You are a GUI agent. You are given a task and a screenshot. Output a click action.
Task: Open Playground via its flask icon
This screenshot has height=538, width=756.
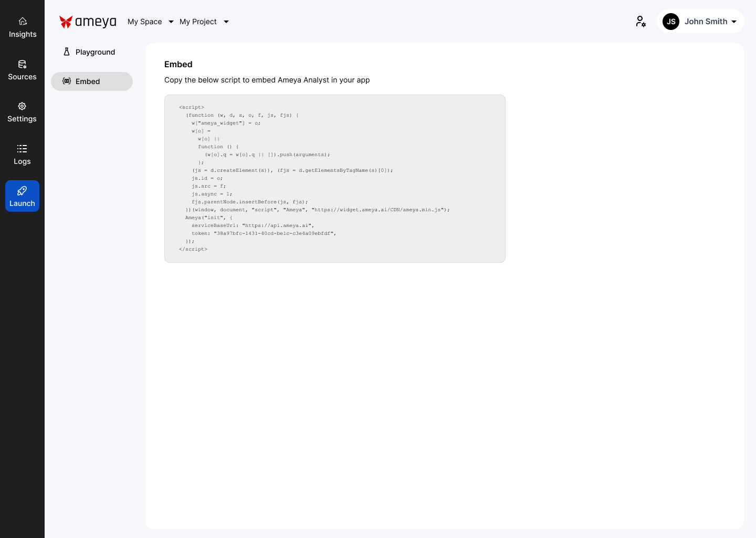click(67, 51)
